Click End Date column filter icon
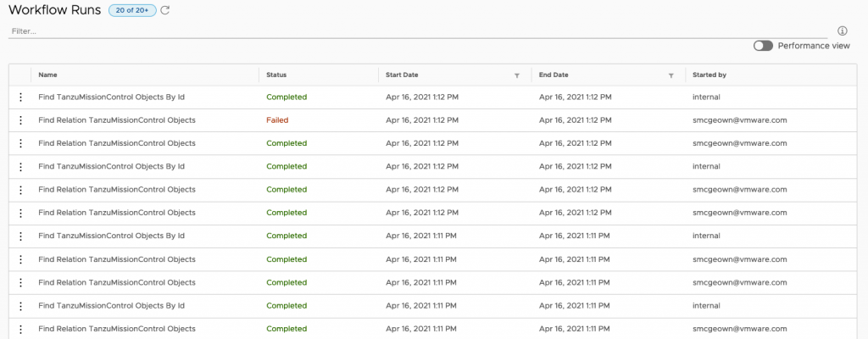Image resolution: width=868 pixels, height=339 pixels. click(670, 75)
